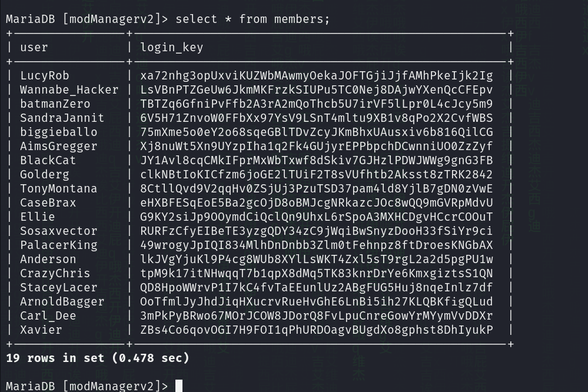Click biggieballo's login key text

[x=317, y=132]
